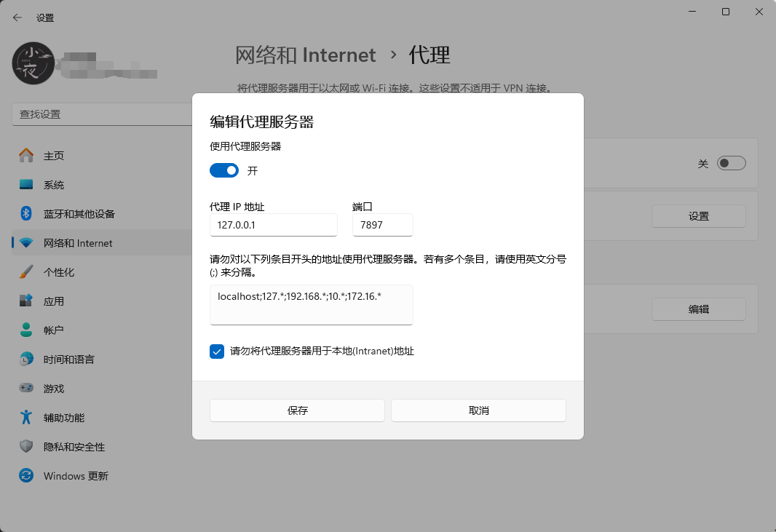
Task: Uncheck 请勿将代理服务器用于本地 checkbox
Action: pyautogui.click(x=217, y=352)
